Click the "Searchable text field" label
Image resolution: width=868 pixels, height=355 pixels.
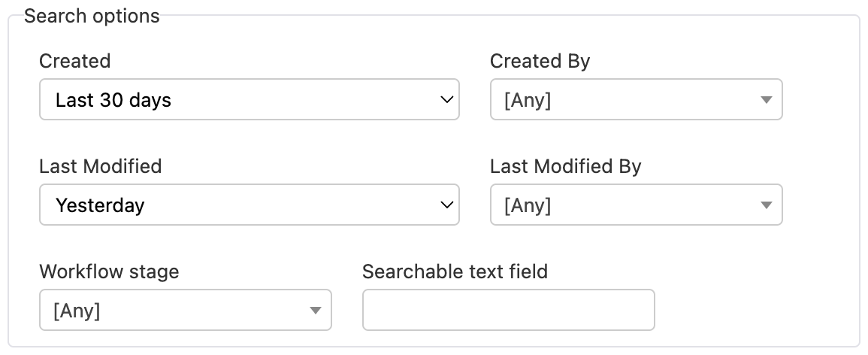(x=455, y=272)
